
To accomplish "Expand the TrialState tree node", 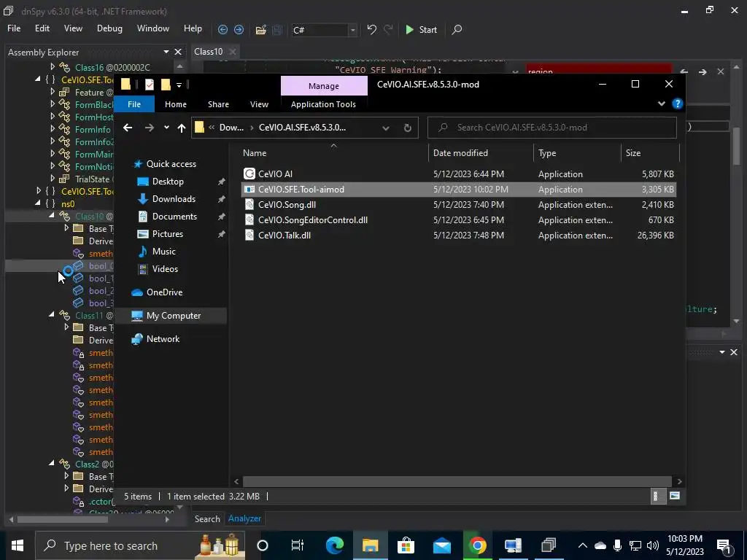I will pyautogui.click(x=53, y=179).
